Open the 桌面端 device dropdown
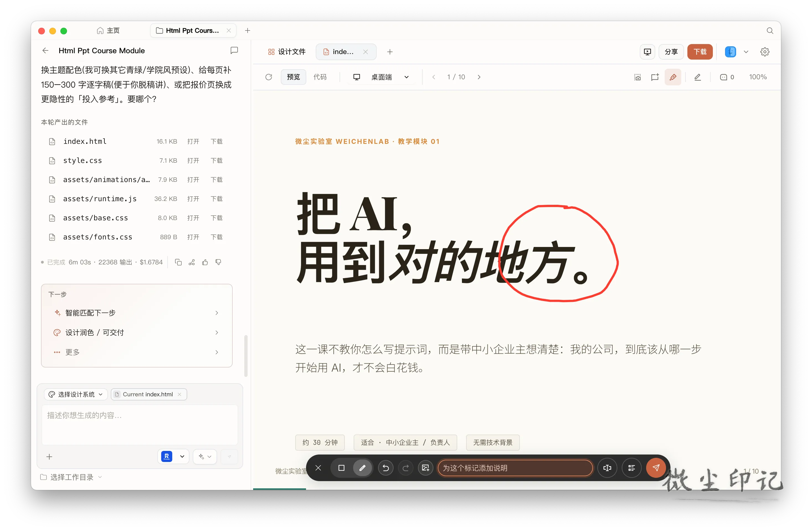812x531 pixels. pos(381,77)
